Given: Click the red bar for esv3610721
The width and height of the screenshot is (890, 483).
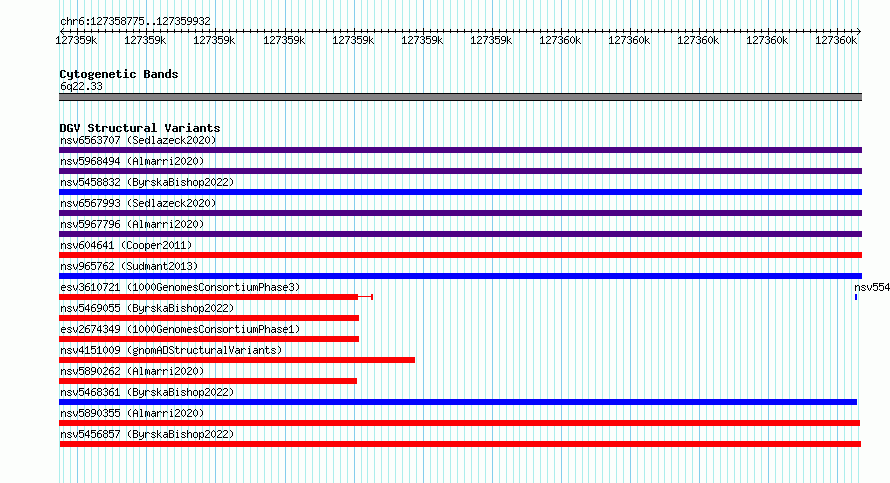Looking at the screenshot, I should [x=208, y=297].
